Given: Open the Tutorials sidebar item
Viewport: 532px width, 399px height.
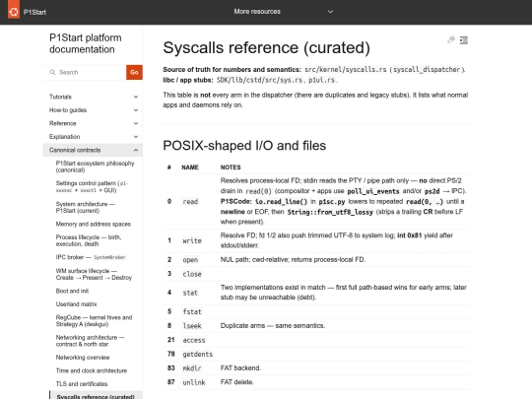Looking at the screenshot, I should pyautogui.click(x=60, y=97).
